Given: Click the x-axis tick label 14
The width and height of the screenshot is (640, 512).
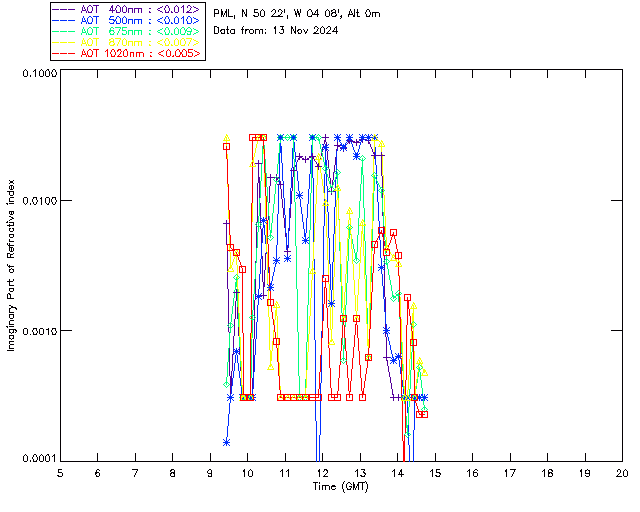Looking at the screenshot, I should tap(398, 473).
